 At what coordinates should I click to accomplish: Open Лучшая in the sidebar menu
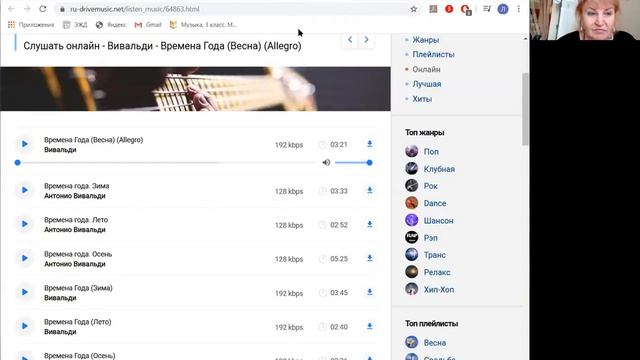click(427, 84)
